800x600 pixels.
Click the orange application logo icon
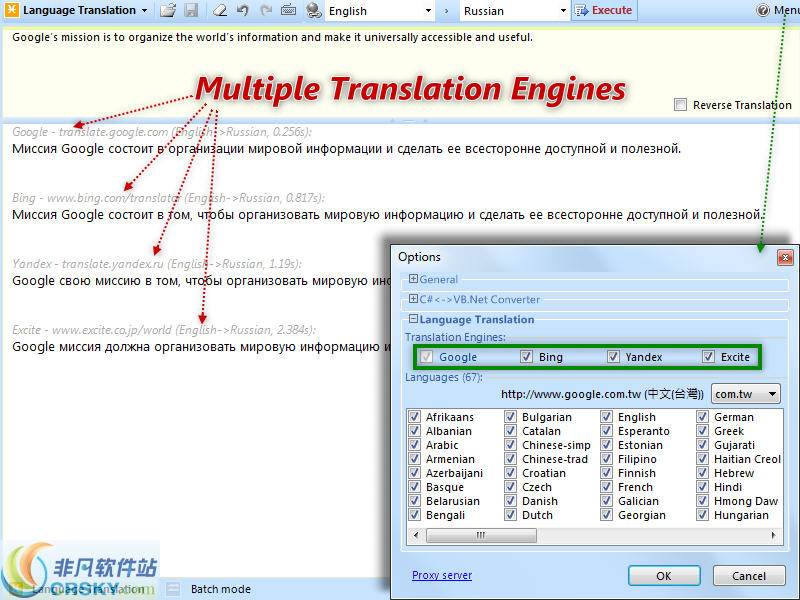pos(12,10)
